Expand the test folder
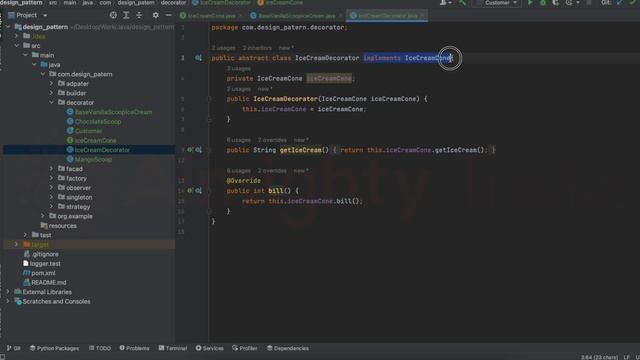 pyautogui.click(x=25, y=235)
